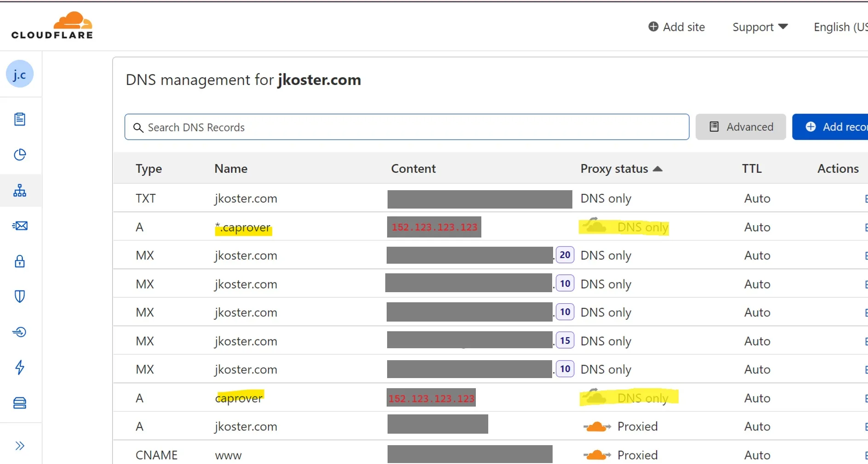Focus the Search DNS Records field
The width and height of the screenshot is (868, 464).
click(x=407, y=127)
